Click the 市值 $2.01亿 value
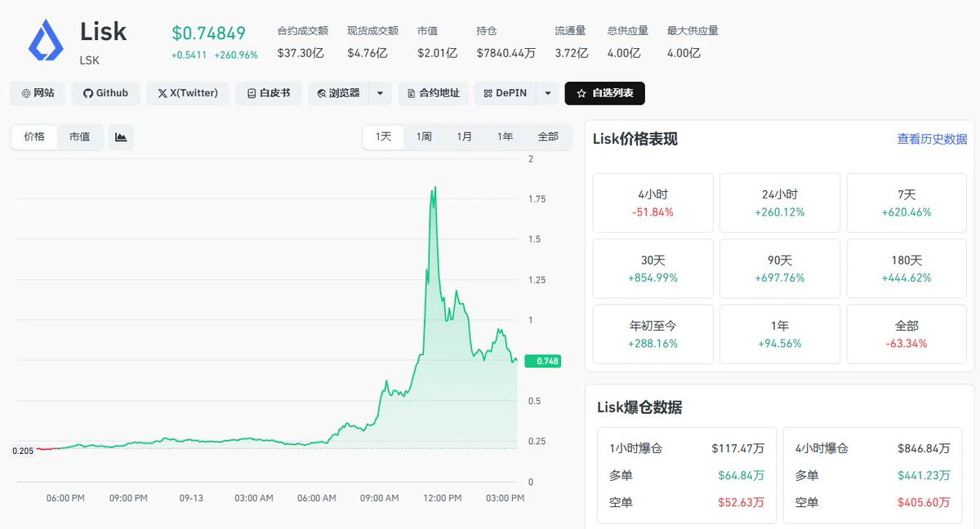 tap(437, 53)
